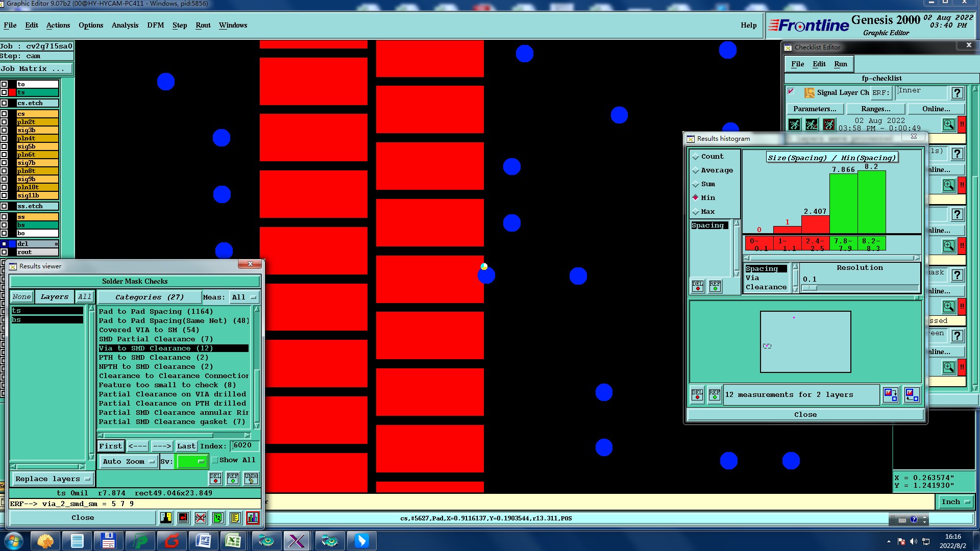Enable Show All checkbox
Image resolution: width=980 pixels, height=551 pixels.
click(215, 460)
